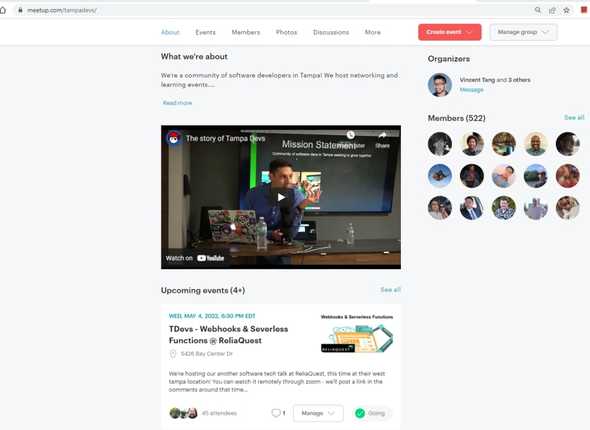Screen dimensions: 590x430
Task: Click second member avatar in bottom row
Action: [472, 208]
